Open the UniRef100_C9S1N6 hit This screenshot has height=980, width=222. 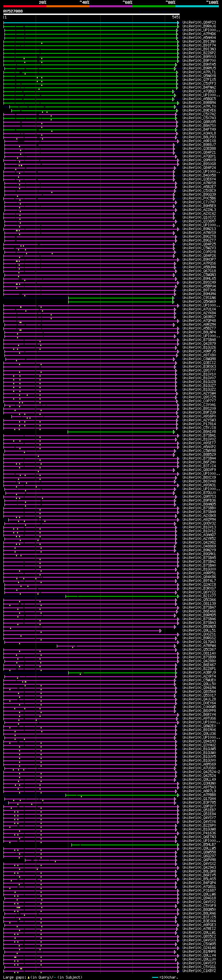(199, 298)
